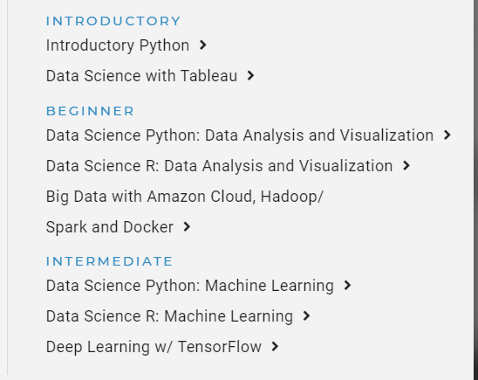Open Big Data with Amazon Cloud, Hadoop link
Image resolution: width=478 pixels, height=380 pixels.
185,197
